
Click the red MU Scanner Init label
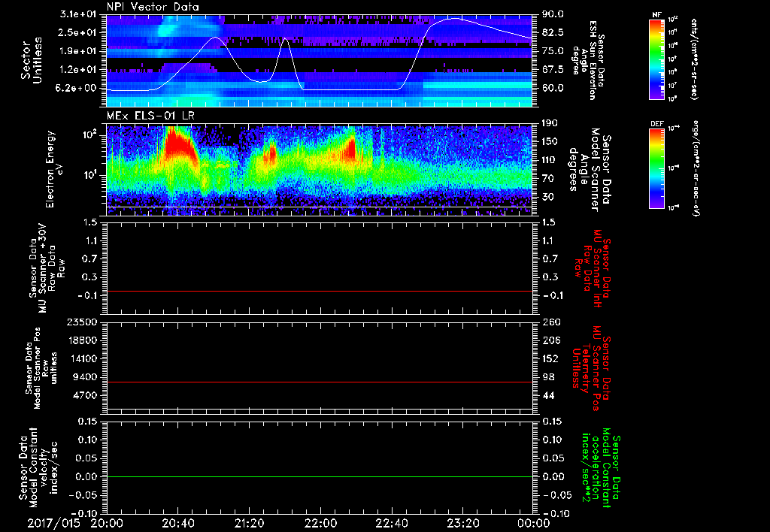pyautogui.click(x=593, y=268)
